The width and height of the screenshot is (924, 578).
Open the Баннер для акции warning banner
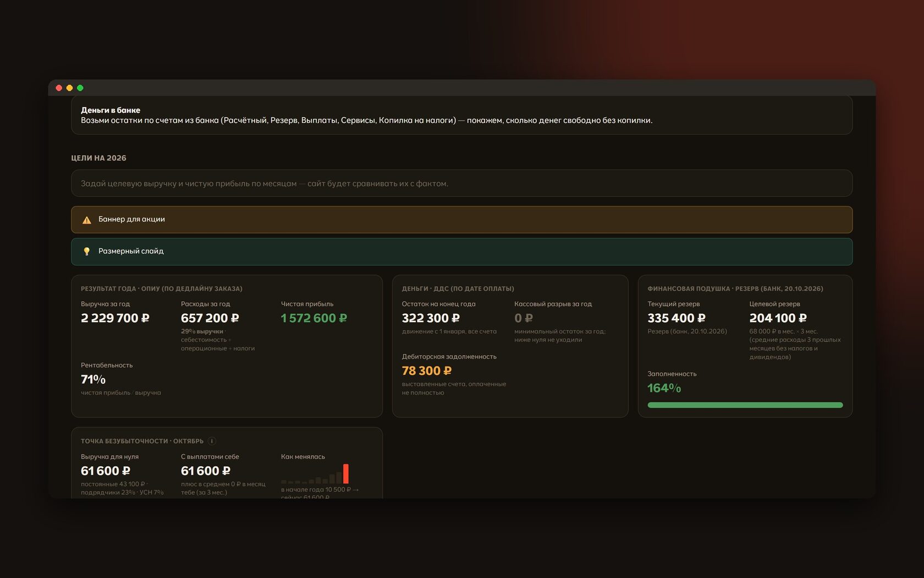click(x=461, y=220)
